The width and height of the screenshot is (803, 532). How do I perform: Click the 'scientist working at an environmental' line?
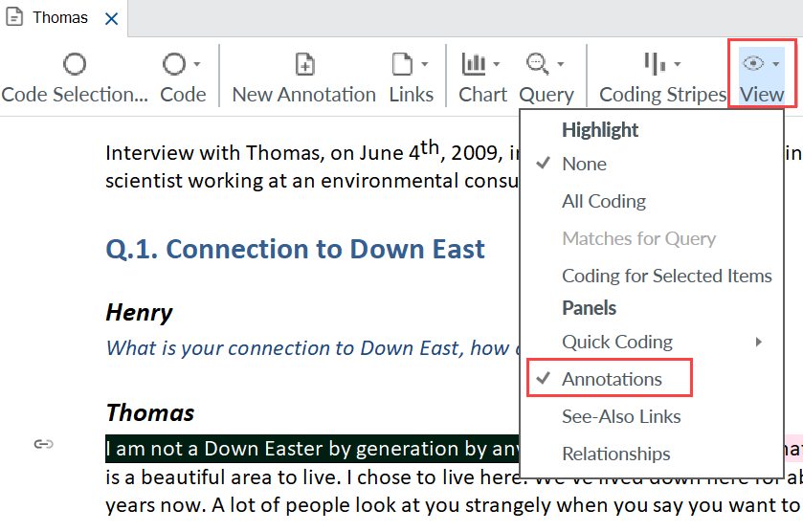[312, 181]
